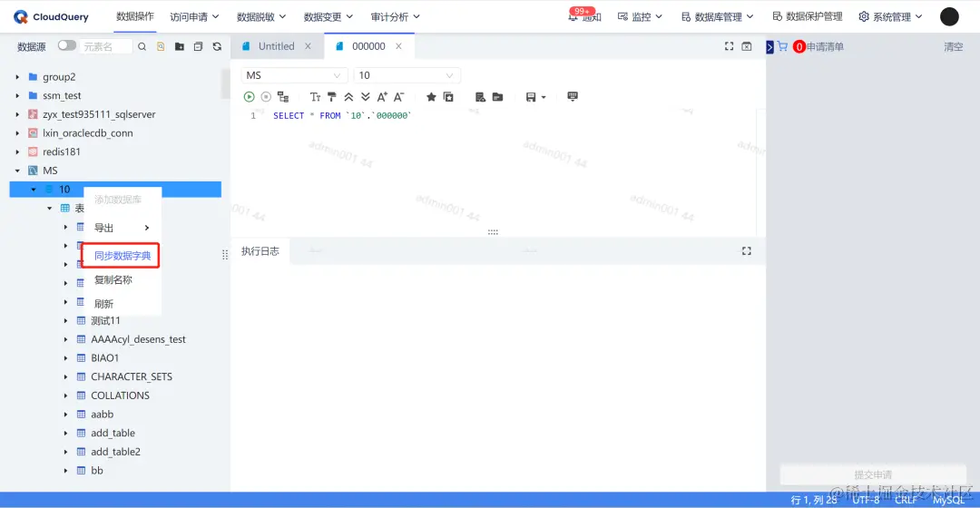The width and height of the screenshot is (980, 508).
Task: Open SQL file with editor folder icon
Action: pos(497,97)
